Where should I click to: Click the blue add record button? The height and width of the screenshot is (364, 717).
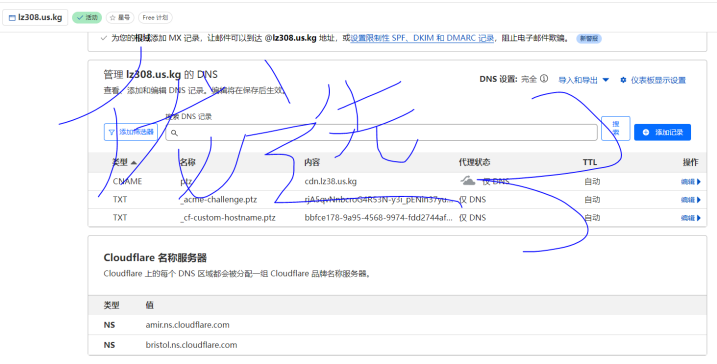[x=662, y=132]
